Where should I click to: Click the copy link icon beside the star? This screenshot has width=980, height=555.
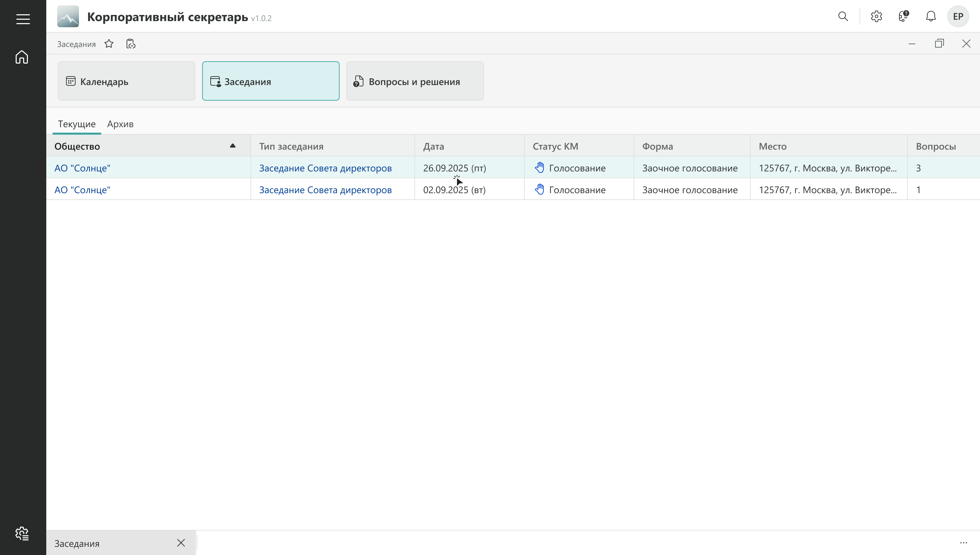tap(131, 44)
